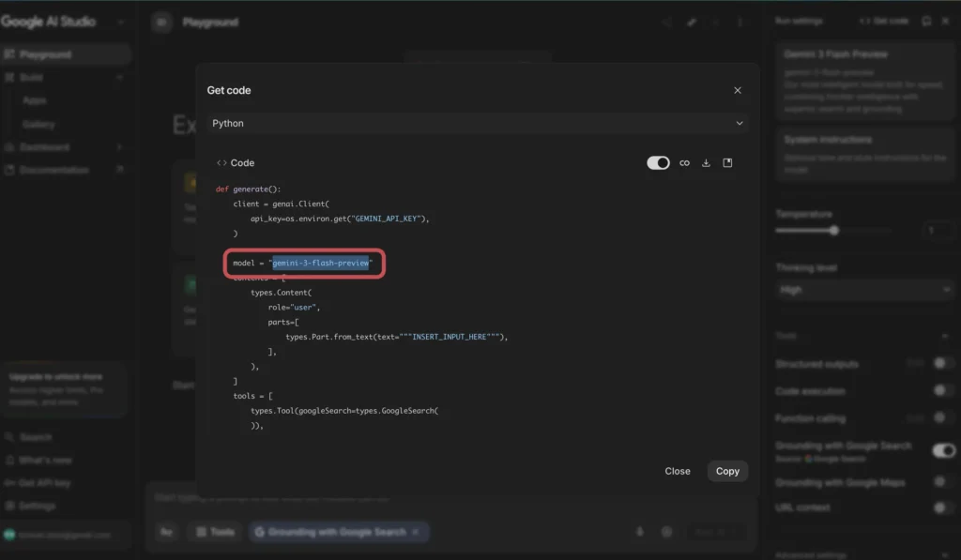The image size is (961, 560).
Task: Open Settings in the left sidebar
Action: point(37,507)
